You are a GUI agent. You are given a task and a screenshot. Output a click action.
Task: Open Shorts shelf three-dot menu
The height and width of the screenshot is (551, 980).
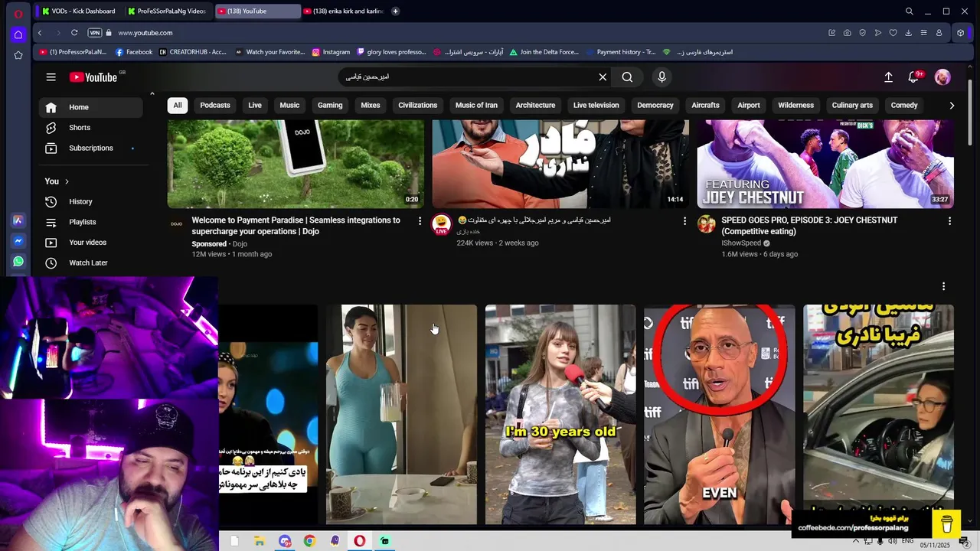coord(943,286)
